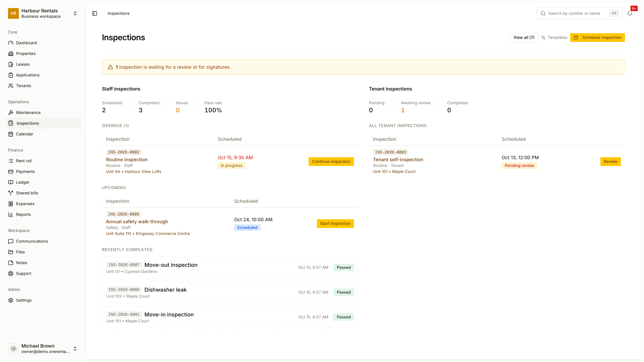The height and width of the screenshot is (362, 644).
Task: Open the Move-out inspection completed row
Action: [230, 268]
